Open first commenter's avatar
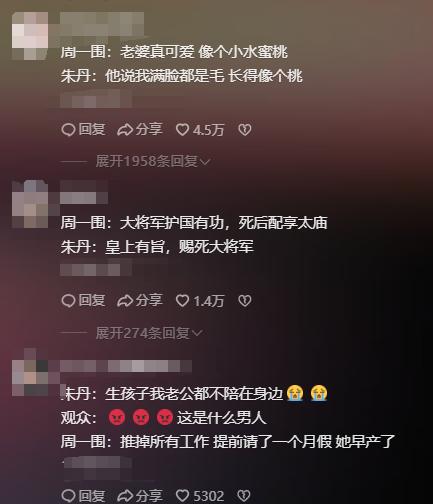 pyautogui.click(x=30, y=36)
